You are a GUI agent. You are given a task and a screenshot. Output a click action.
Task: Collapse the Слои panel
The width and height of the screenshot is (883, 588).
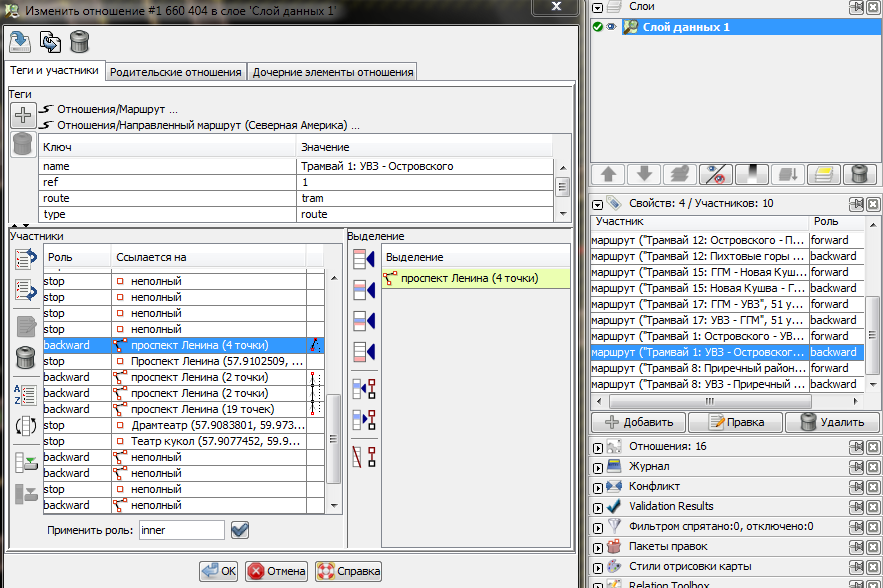[597, 7]
